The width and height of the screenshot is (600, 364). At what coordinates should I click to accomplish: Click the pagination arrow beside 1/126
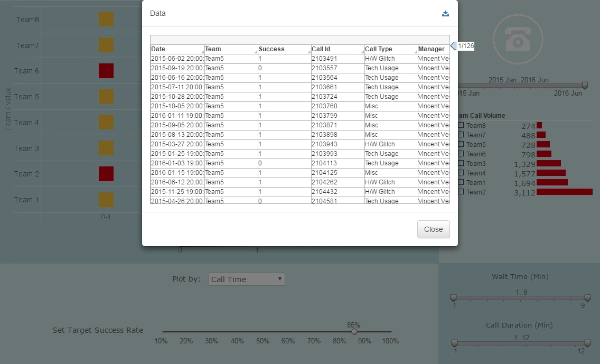[x=452, y=46]
